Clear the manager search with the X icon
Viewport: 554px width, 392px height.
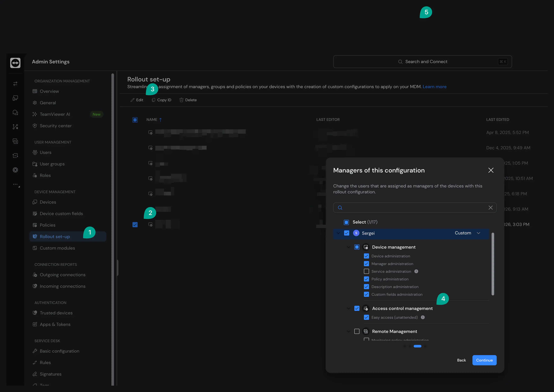490,208
